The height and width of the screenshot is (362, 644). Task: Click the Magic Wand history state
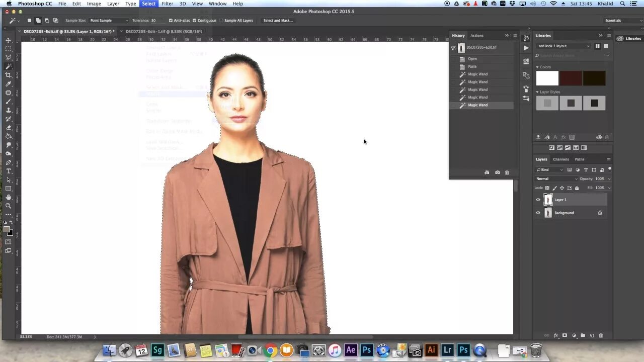[x=478, y=105]
